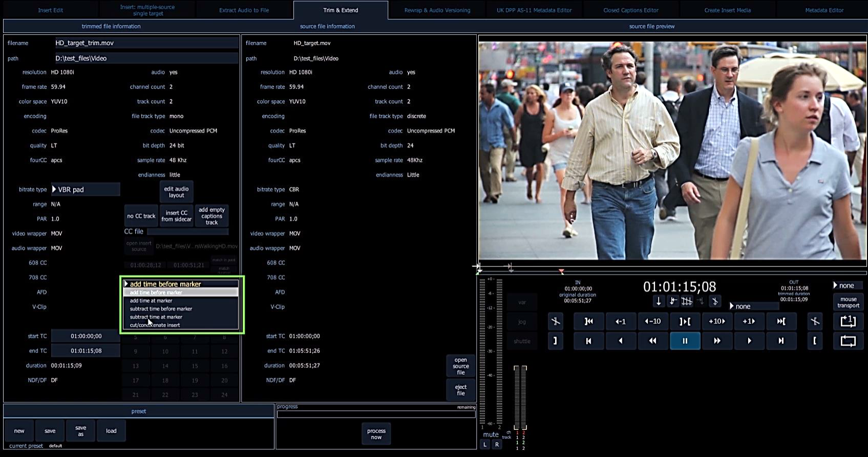The width and height of the screenshot is (868, 457).
Task: Click the opening bracket [ mark button
Action: [815, 341]
